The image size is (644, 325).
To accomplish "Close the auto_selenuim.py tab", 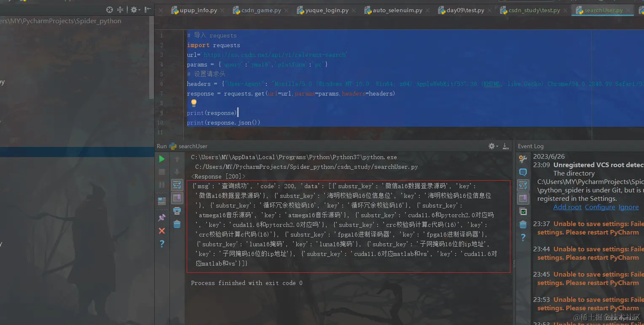I will click(428, 11).
